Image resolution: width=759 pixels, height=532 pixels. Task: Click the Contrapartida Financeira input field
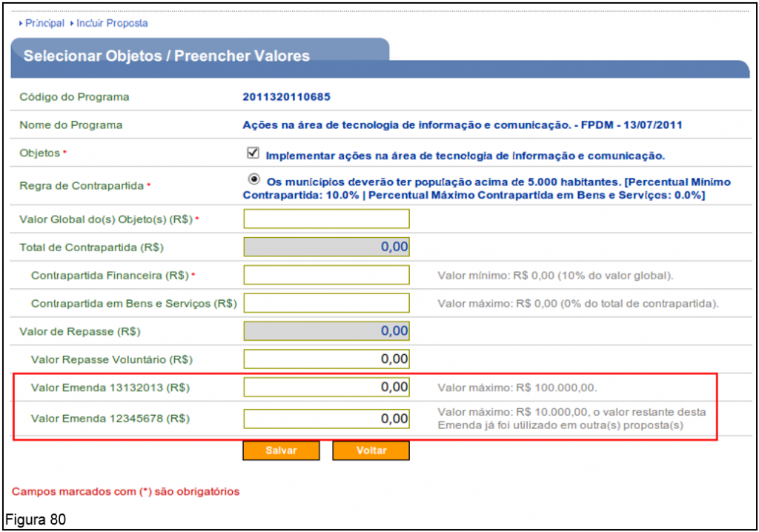tap(326, 275)
